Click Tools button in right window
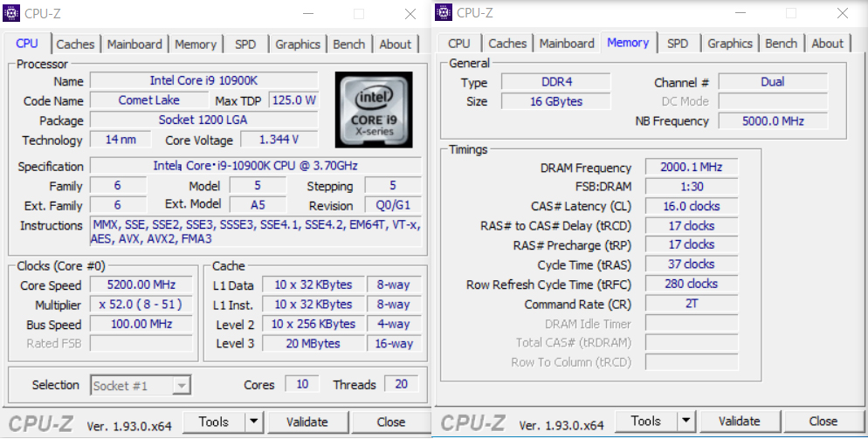Image resolution: width=868 pixels, height=439 pixels. point(646,422)
